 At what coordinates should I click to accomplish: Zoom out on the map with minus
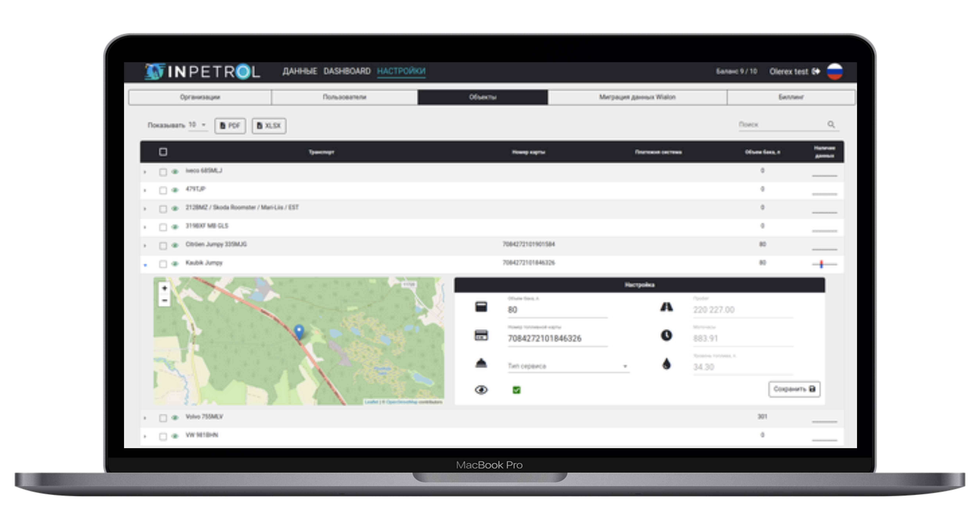coord(164,301)
